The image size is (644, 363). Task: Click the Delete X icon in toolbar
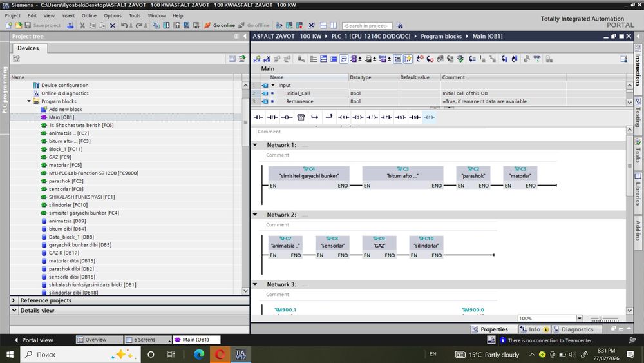[x=112, y=25]
